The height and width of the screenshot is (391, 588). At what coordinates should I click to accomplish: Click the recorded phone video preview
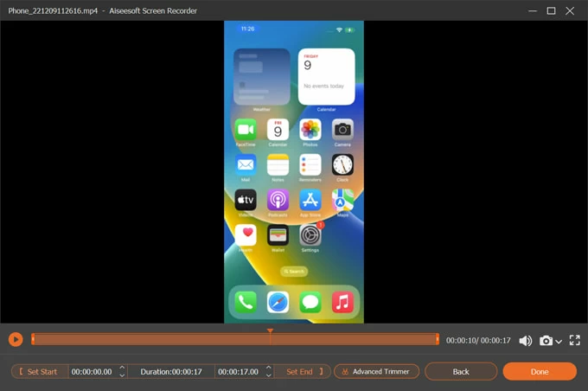pos(294,171)
